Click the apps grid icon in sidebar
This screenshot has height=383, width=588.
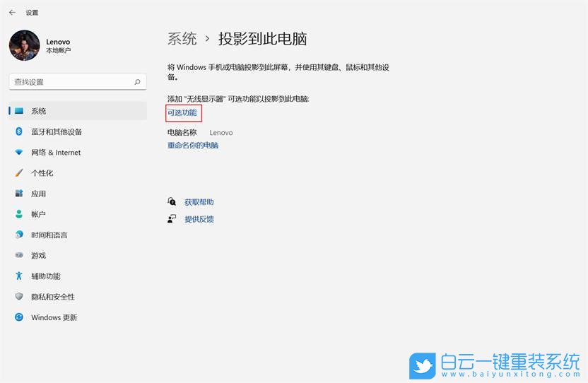coord(19,194)
